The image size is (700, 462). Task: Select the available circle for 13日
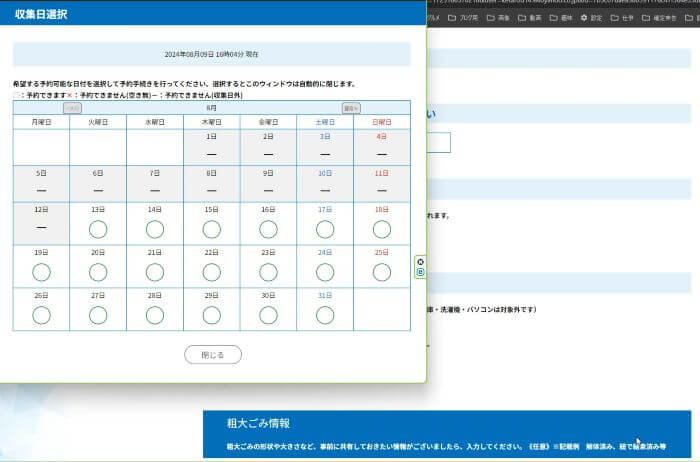(98, 229)
